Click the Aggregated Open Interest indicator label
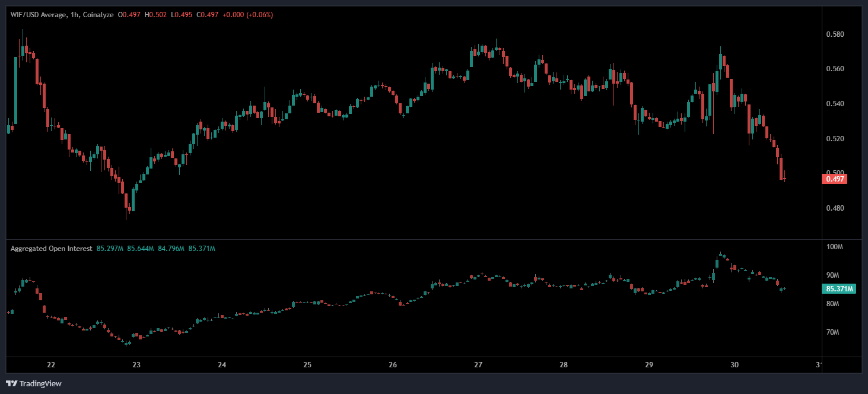The width and height of the screenshot is (868, 394). coord(51,249)
